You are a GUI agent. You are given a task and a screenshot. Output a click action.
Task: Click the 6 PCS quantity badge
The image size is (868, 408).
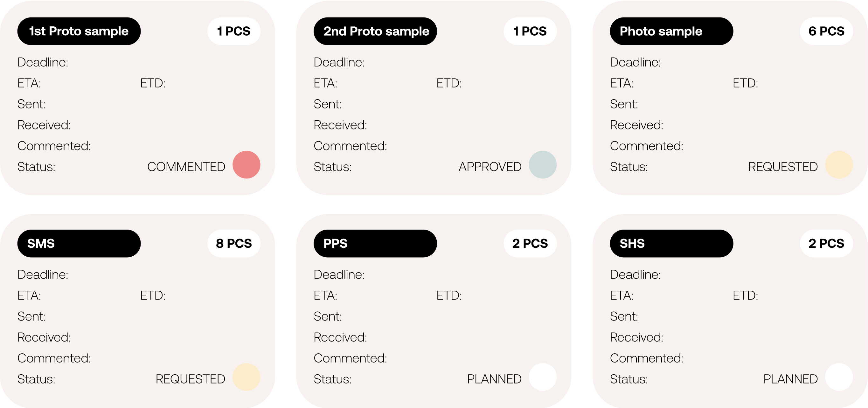pyautogui.click(x=826, y=31)
